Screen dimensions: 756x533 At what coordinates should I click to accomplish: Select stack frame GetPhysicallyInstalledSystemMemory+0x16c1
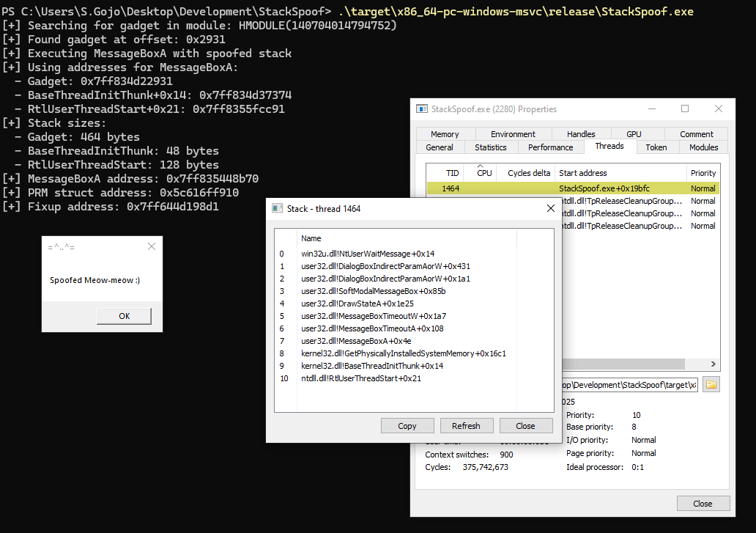pyautogui.click(x=403, y=353)
